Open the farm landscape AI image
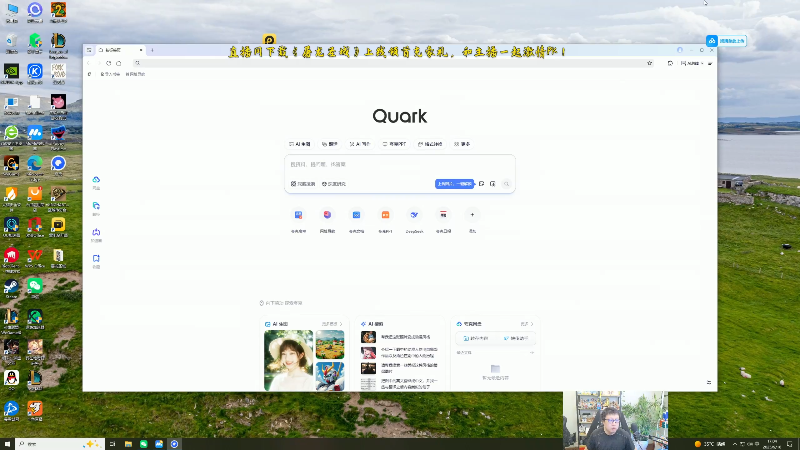Image resolution: width=800 pixels, height=450 pixels. pos(330,344)
